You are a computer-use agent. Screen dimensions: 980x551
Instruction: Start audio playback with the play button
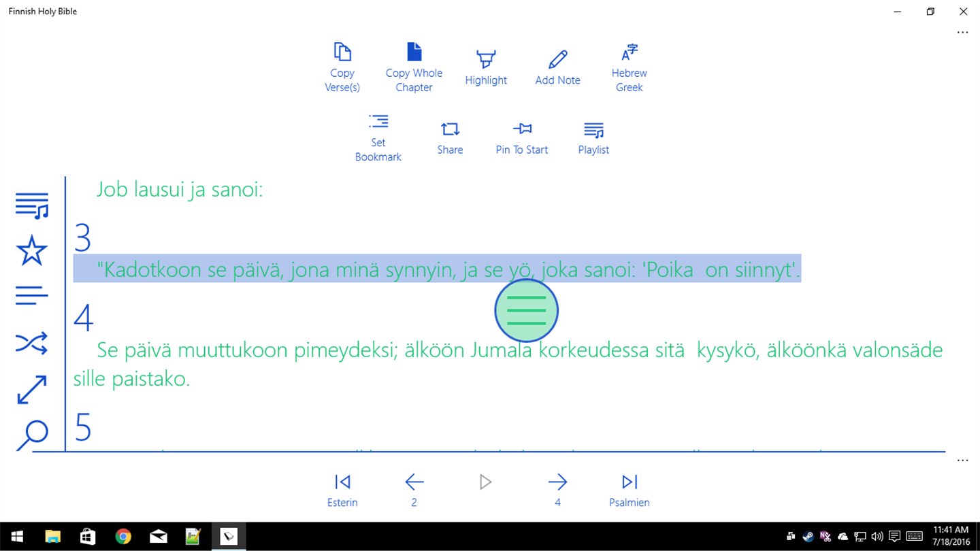485,482
